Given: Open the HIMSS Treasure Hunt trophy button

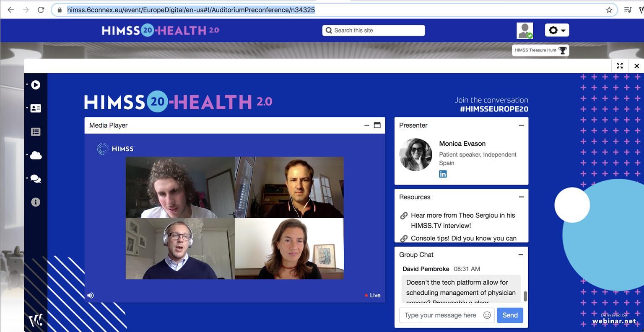Looking at the screenshot, I should 540,50.
